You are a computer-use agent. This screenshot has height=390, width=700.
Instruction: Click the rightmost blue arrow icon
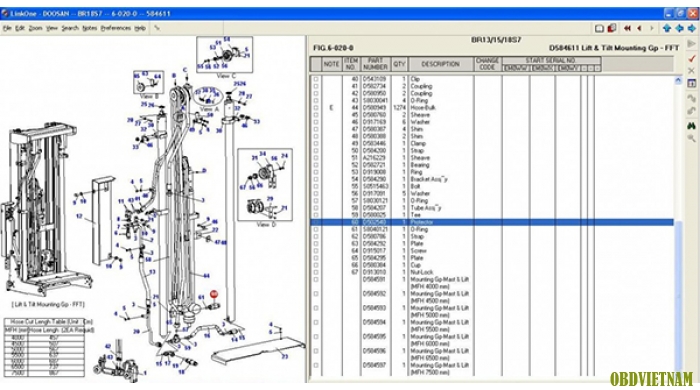point(692,28)
